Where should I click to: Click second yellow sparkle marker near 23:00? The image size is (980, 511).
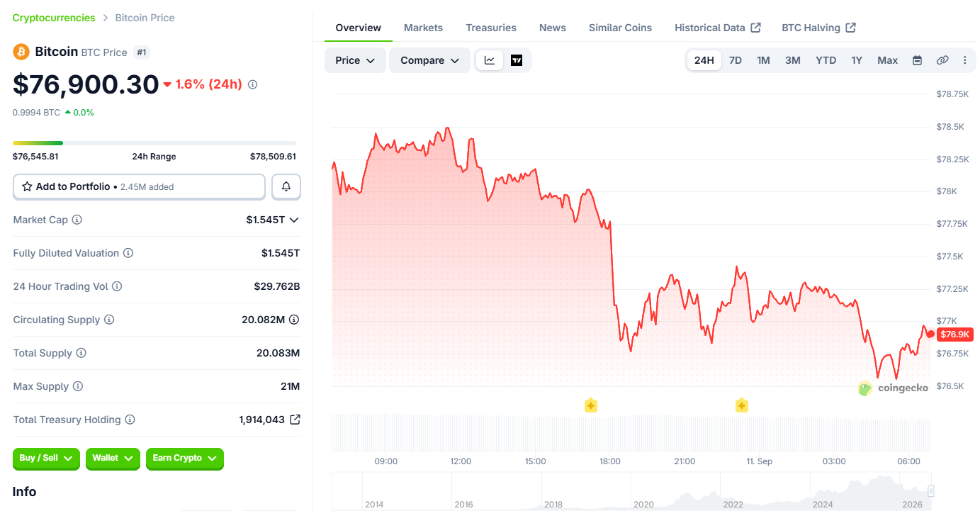(x=741, y=405)
